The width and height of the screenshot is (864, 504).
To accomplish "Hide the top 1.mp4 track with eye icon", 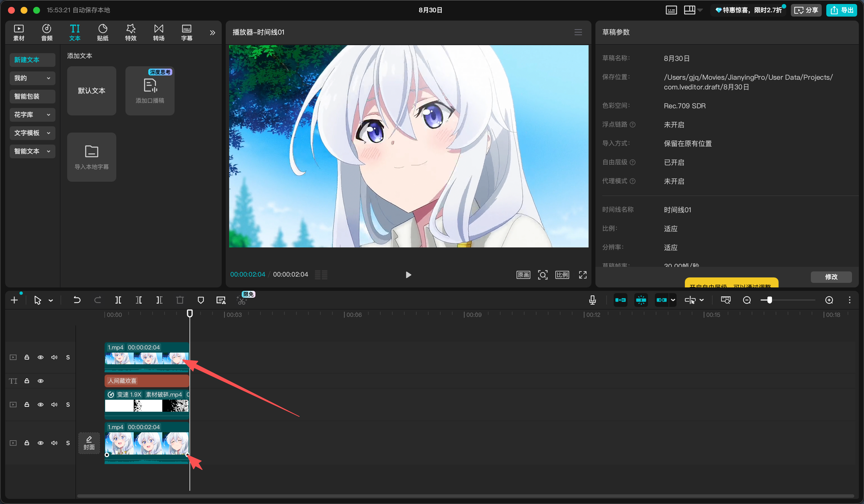I will click(x=41, y=357).
